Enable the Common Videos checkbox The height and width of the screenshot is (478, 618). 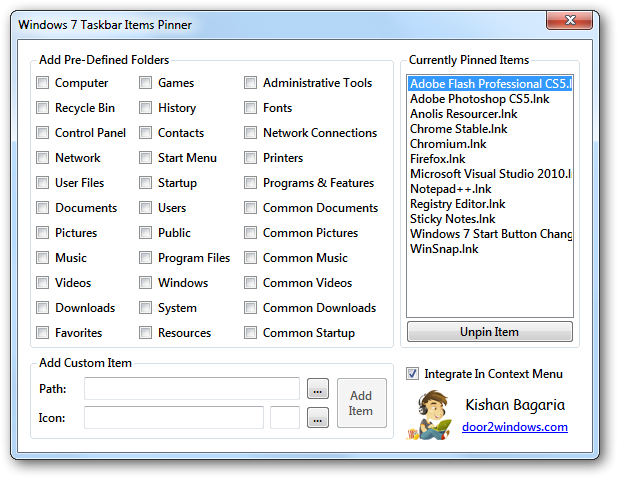[250, 283]
